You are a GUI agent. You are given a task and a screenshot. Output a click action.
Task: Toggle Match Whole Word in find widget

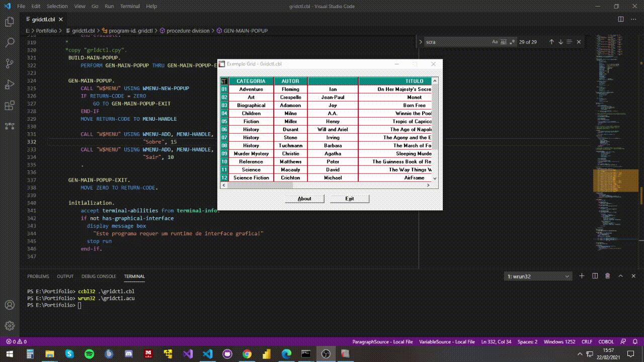click(x=503, y=42)
